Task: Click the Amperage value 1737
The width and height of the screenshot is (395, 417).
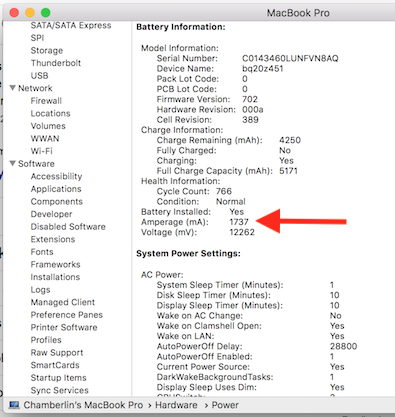Action: (239, 222)
